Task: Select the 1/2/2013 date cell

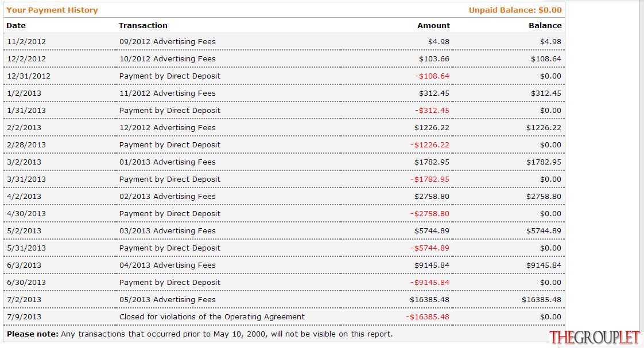Action: [x=24, y=93]
